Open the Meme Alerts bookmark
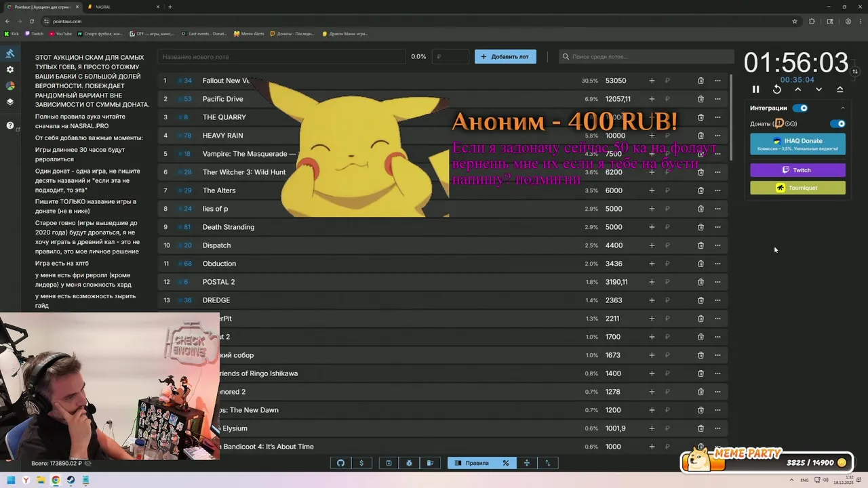Screen dimensions: 868x488 tap(249, 33)
